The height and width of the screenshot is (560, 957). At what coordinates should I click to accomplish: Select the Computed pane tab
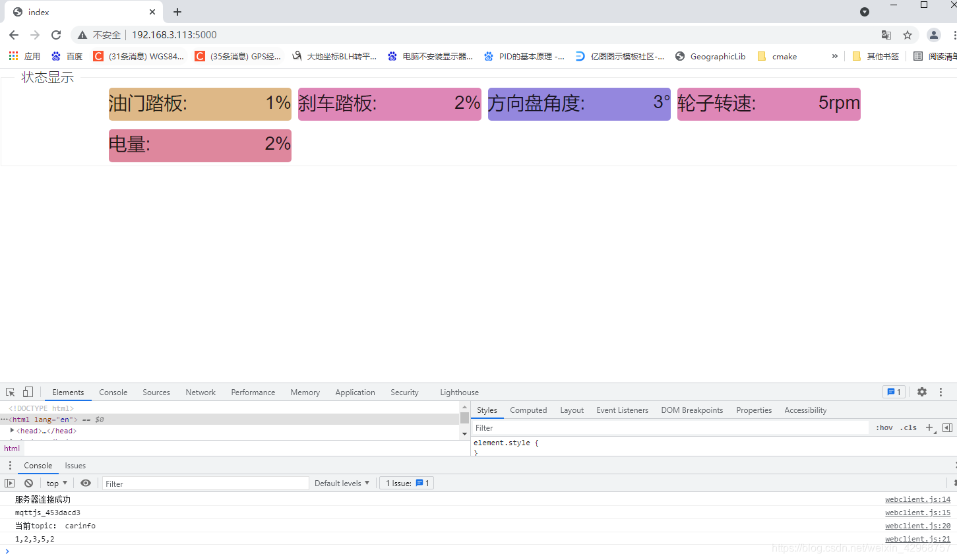528,410
